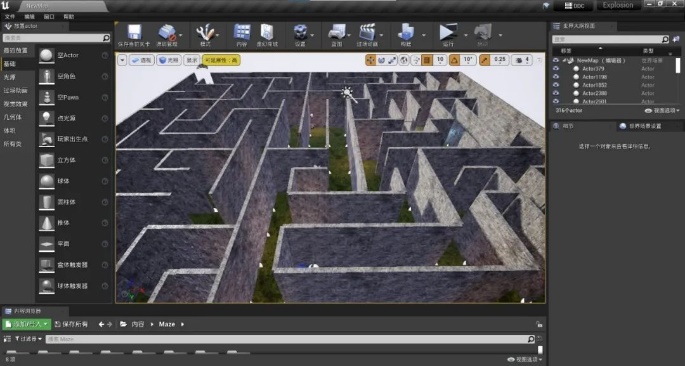Toggle orange grid snapping button

click(x=427, y=60)
